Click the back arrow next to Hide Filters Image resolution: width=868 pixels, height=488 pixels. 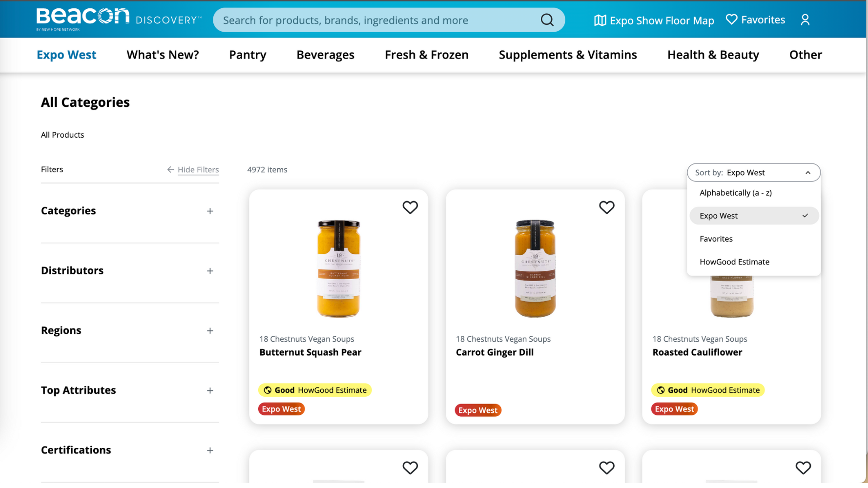[170, 169]
